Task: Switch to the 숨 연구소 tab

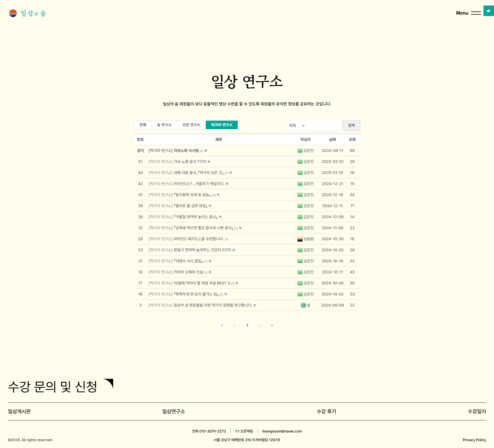Action: [x=164, y=125]
